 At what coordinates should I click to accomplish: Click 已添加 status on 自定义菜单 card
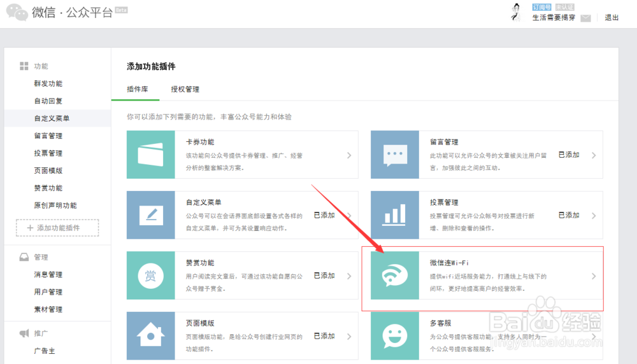(x=324, y=215)
